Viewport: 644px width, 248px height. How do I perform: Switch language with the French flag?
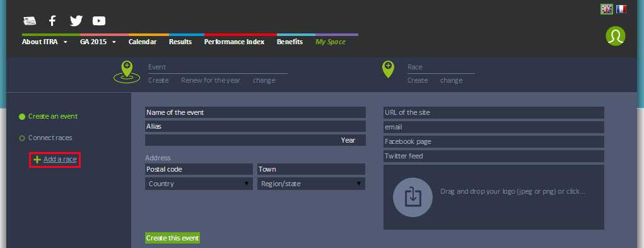[621, 9]
